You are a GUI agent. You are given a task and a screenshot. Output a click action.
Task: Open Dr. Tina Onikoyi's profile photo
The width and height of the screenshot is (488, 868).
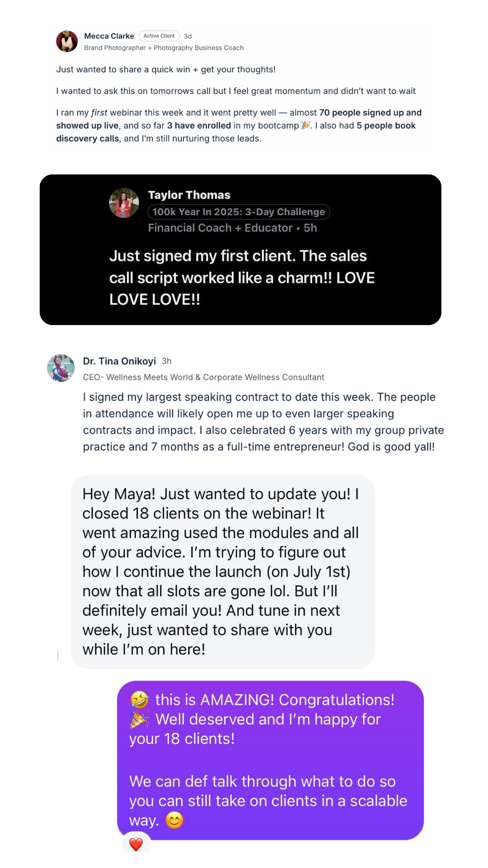coord(61,368)
